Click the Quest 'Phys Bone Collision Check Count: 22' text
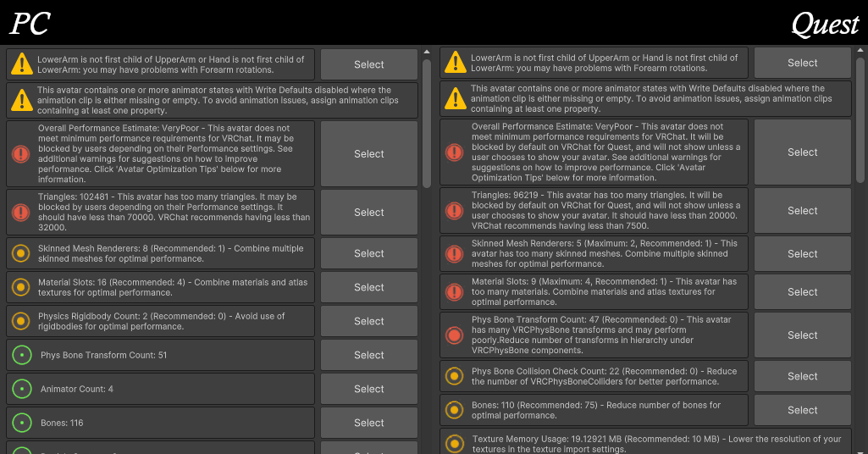Screen dimensions: 868x454 point(604,376)
